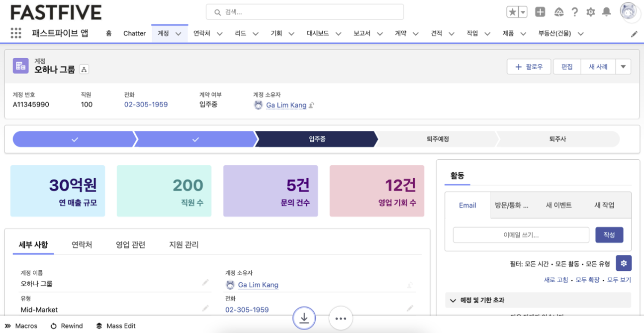The width and height of the screenshot is (644, 333).
Task: Switch to the 영업 관련 tab
Action: pos(130,244)
